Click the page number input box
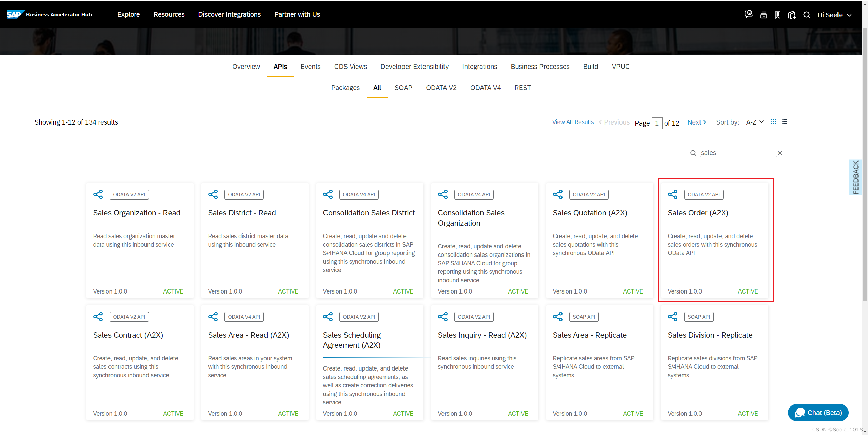The width and height of the screenshot is (868, 435). (657, 123)
